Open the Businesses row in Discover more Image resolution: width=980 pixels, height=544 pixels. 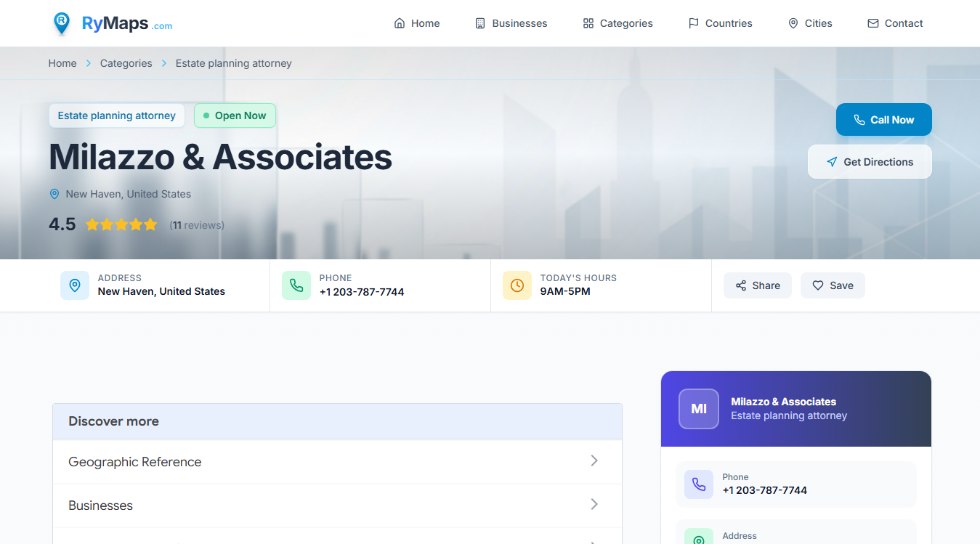(x=337, y=506)
